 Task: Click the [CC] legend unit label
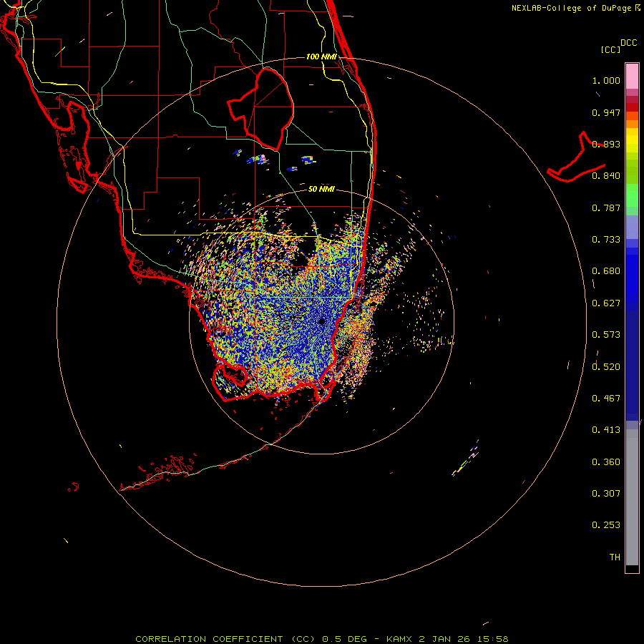click(x=610, y=49)
